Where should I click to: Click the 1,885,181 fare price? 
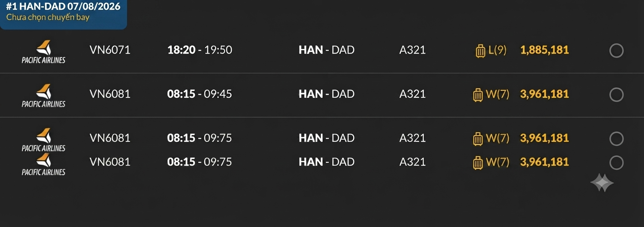[x=544, y=50]
